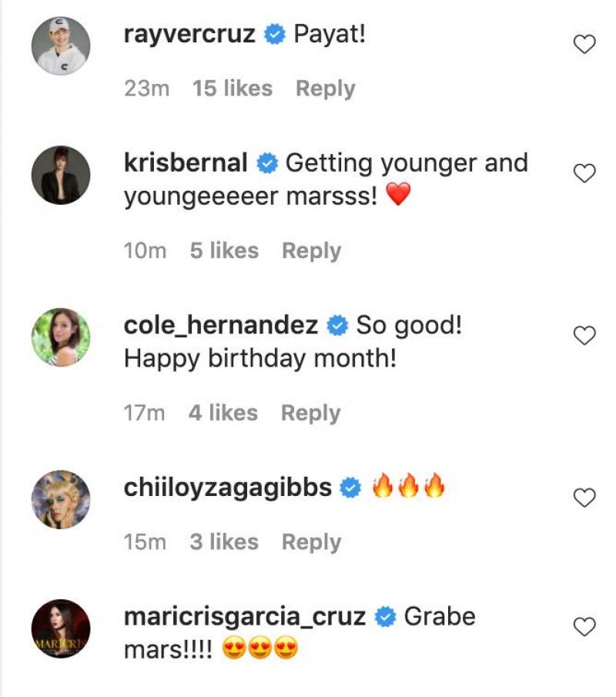Open krisbernal's profile avatar
616x697 pixels.
pyautogui.click(x=61, y=175)
